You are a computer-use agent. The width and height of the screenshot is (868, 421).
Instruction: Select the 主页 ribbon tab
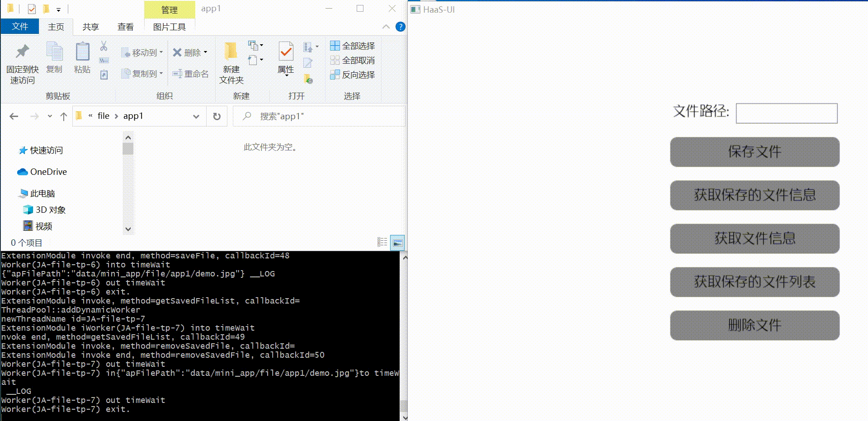[x=56, y=27]
